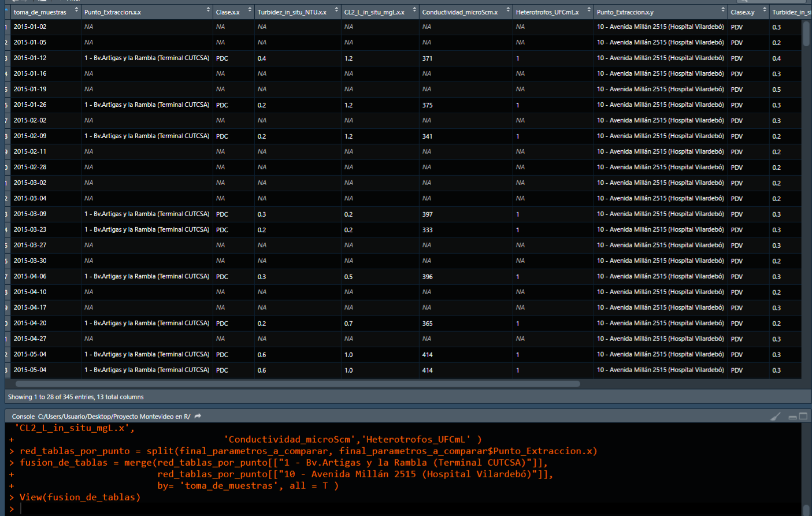Image resolution: width=812 pixels, height=516 pixels.
Task: Click the PDC cell in the 2015-02-09 row
Action: pyautogui.click(x=222, y=136)
